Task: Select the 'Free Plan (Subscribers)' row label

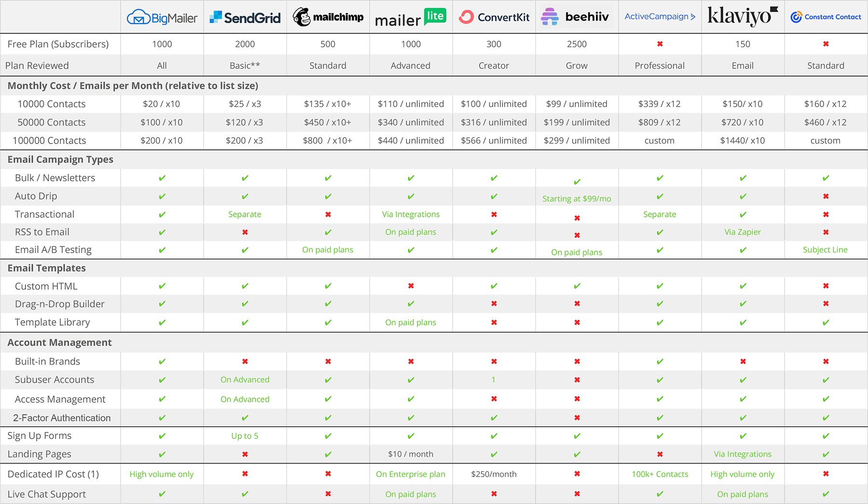Action: tap(58, 44)
